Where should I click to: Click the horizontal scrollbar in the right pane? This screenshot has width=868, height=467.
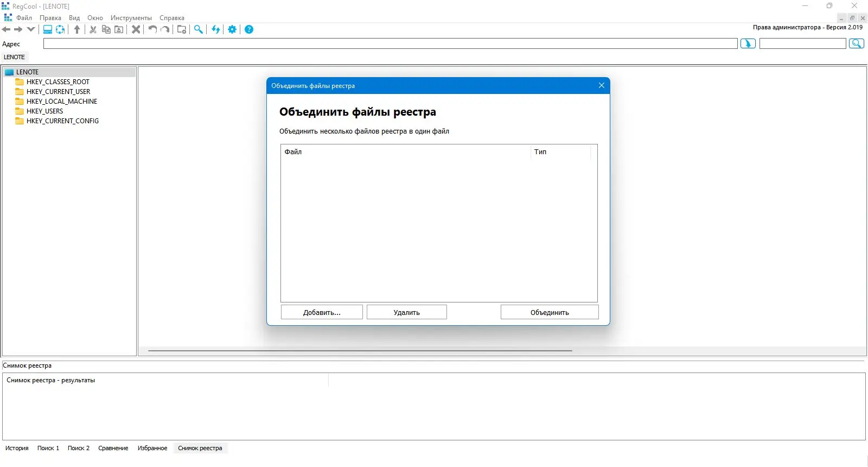point(360,351)
